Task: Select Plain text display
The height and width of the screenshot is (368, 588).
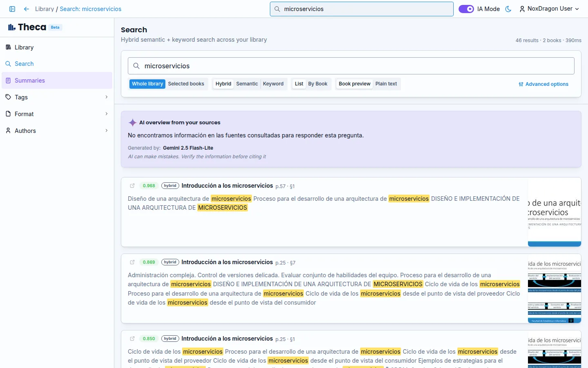Action: click(x=386, y=84)
